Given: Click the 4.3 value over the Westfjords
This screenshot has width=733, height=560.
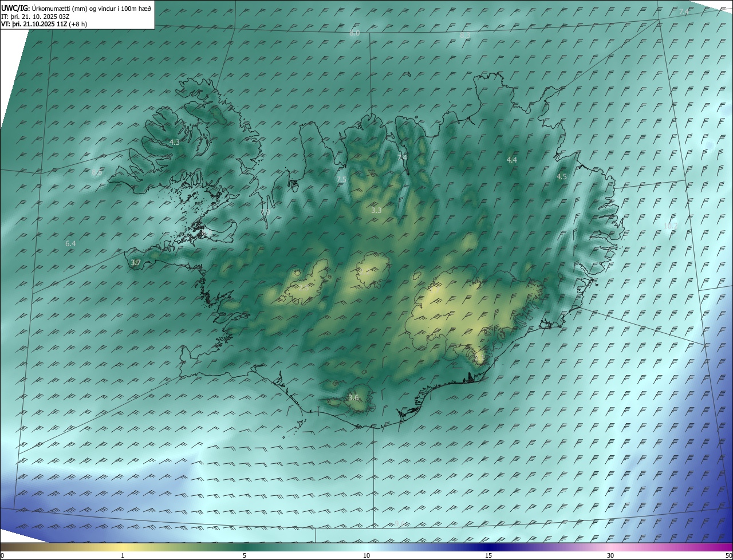Looking at the screenshot, I should 175,142.
